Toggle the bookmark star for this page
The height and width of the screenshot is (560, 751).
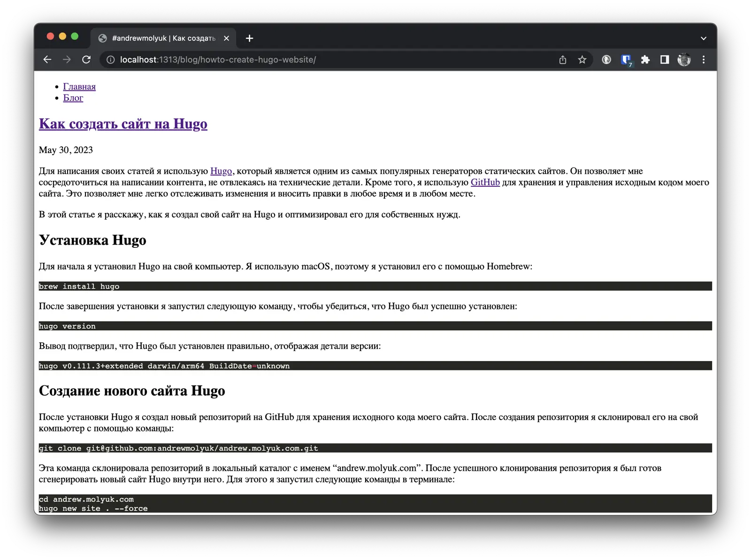582,60
